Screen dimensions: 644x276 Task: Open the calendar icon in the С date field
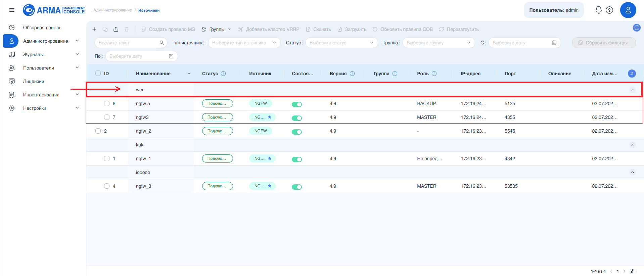[554, 43]
